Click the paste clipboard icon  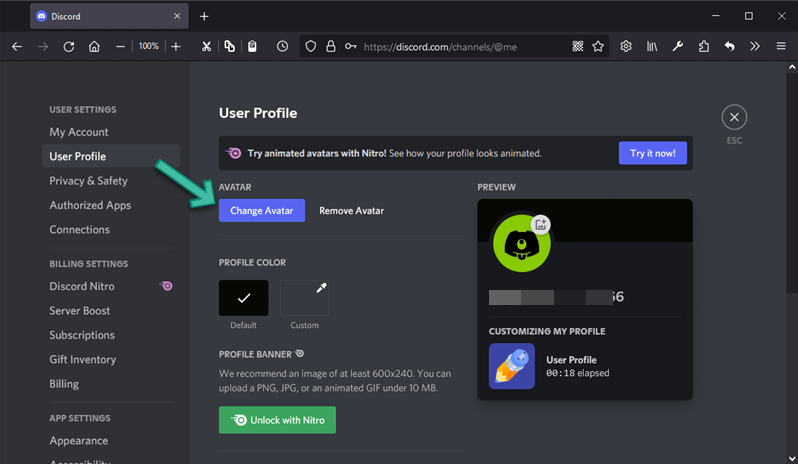252,47
